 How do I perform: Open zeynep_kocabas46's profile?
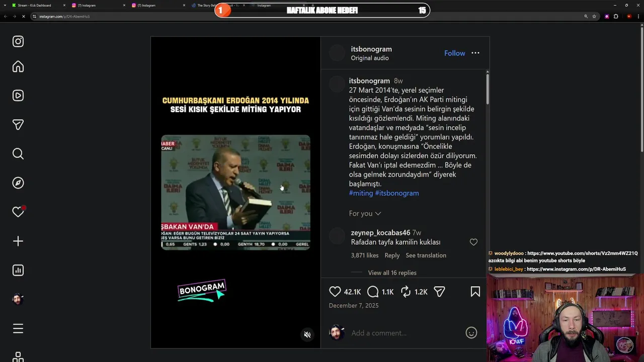click(x=380, y=233)
